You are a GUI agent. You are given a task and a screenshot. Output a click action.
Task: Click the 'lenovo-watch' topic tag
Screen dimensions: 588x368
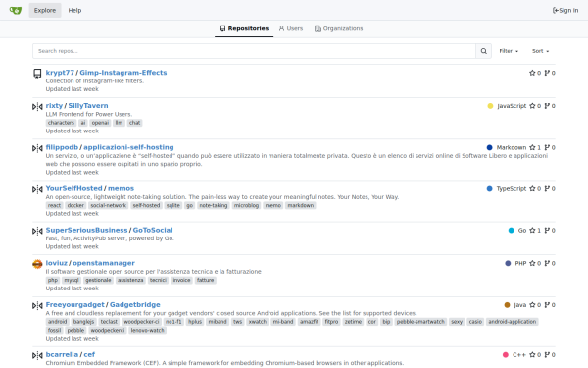(147, 330)
